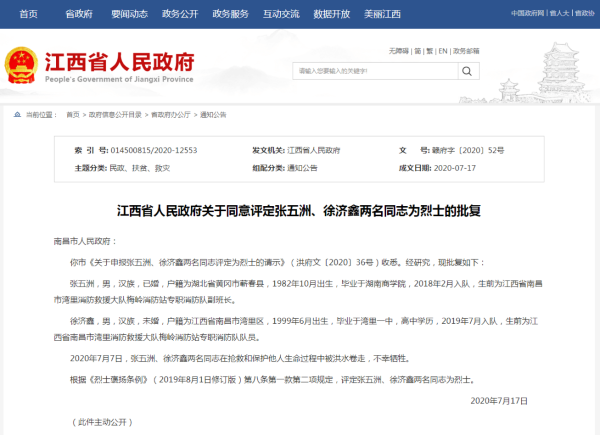This screenshot has width=600, height=435.
Task: Open the 首页 navigation tab
Action: (x=28, y=13)
